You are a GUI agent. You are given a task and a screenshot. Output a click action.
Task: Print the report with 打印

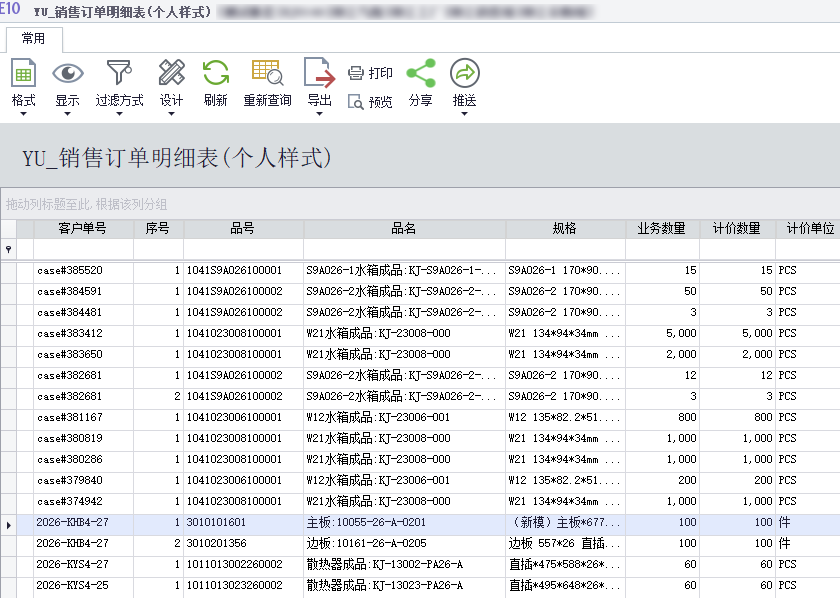coord(370,73)
